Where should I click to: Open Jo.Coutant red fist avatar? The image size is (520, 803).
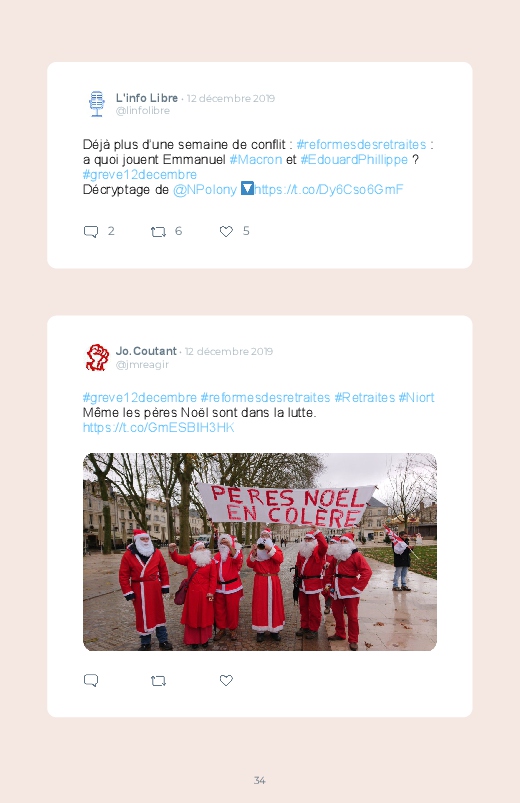coord(97,357)
